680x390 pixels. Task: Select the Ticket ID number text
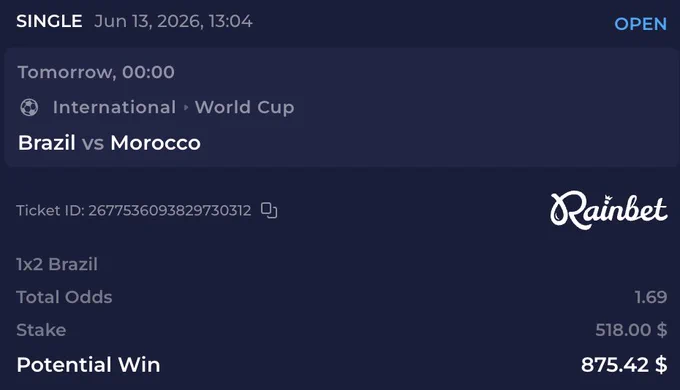tap(170, 210)
